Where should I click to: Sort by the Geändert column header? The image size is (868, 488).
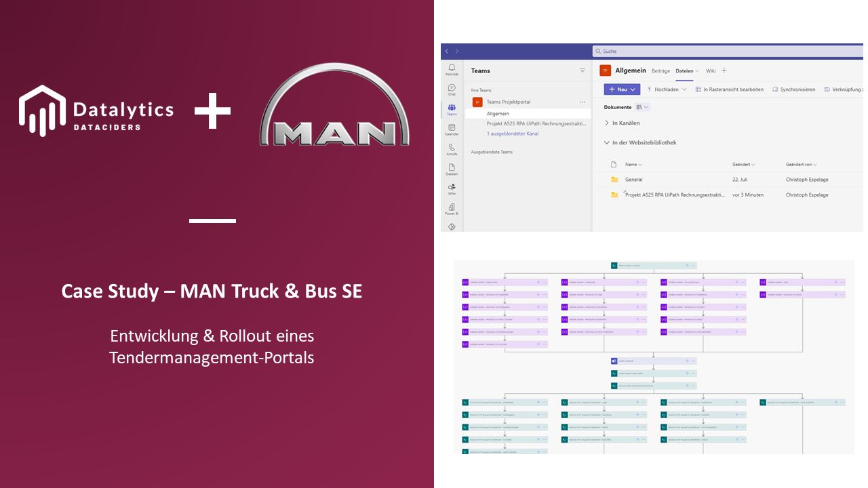click(x=743, y=165)
